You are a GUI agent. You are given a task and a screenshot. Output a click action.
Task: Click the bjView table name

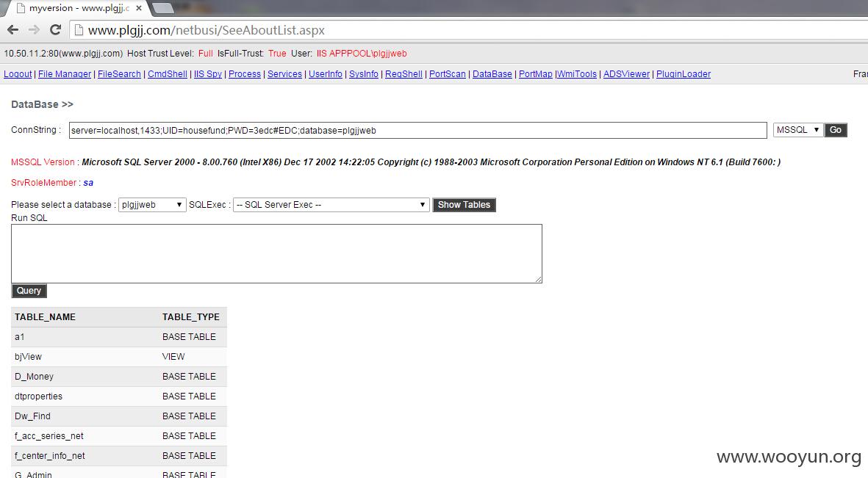[x=28, y=357]
